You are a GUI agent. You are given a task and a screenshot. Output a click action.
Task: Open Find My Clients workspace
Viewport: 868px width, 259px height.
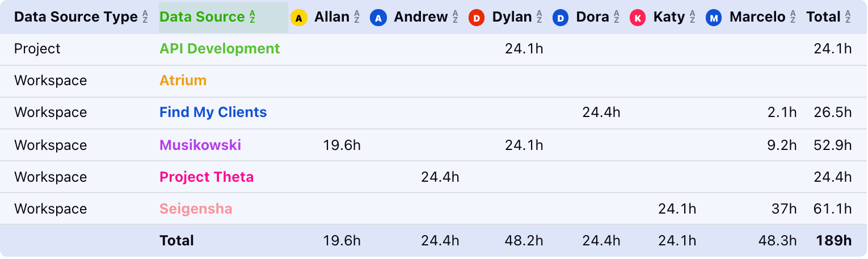pos(213,112)
